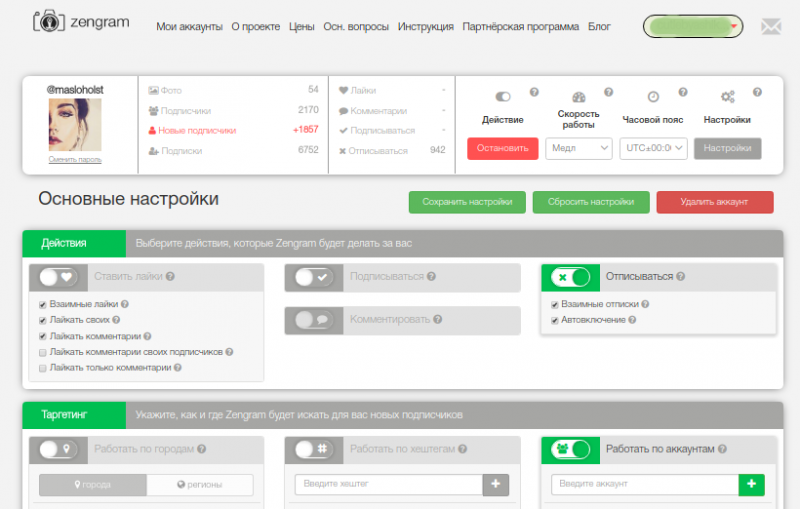The width and height of the screenshot is (800, 509).
Task: Click the Введите хештег input field
Action: (388, 484)
